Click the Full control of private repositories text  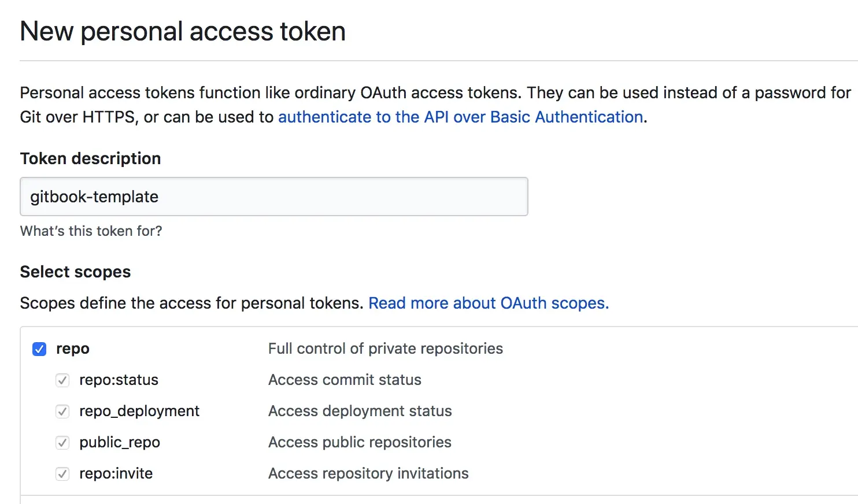[x=385, y=349]
